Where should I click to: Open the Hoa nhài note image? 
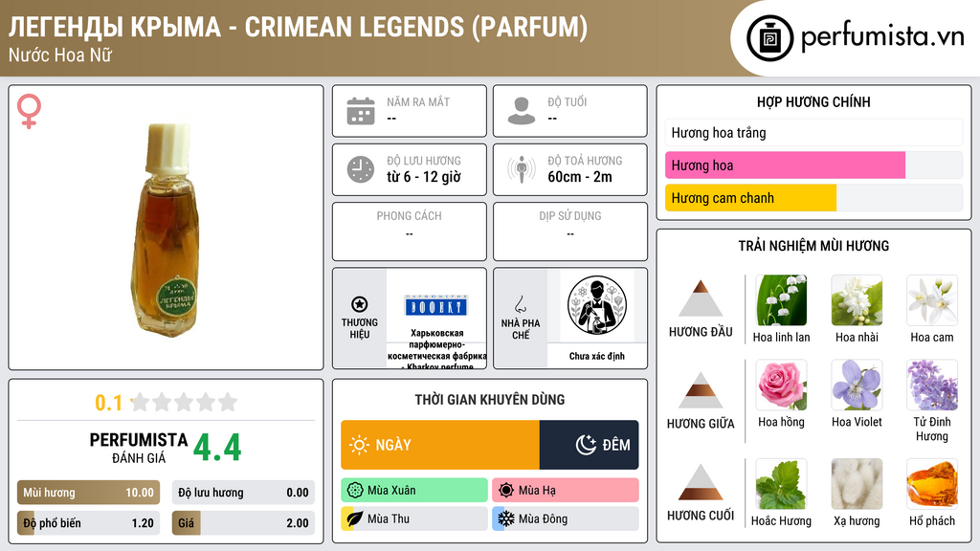coord(857,300)
